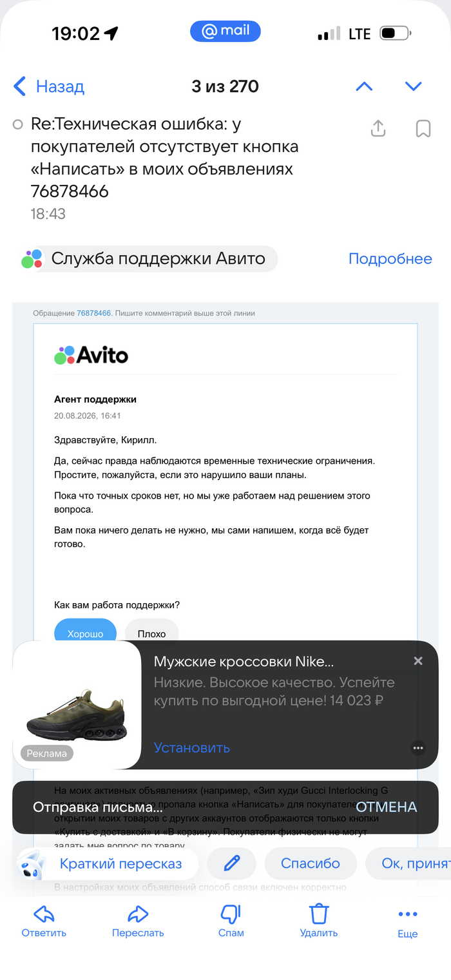The width and height of the screenshot is (451, 980).
Task: Go to next email with down chevron
Action: [x=413, y=86]
